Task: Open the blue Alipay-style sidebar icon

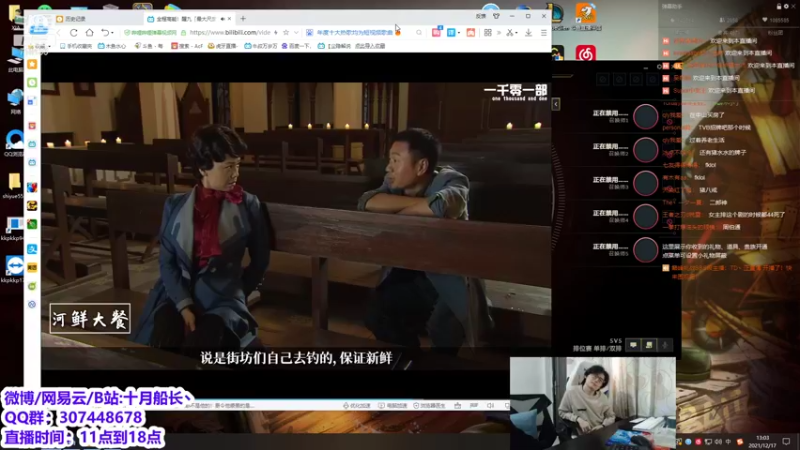Action: tap(32, 249)
